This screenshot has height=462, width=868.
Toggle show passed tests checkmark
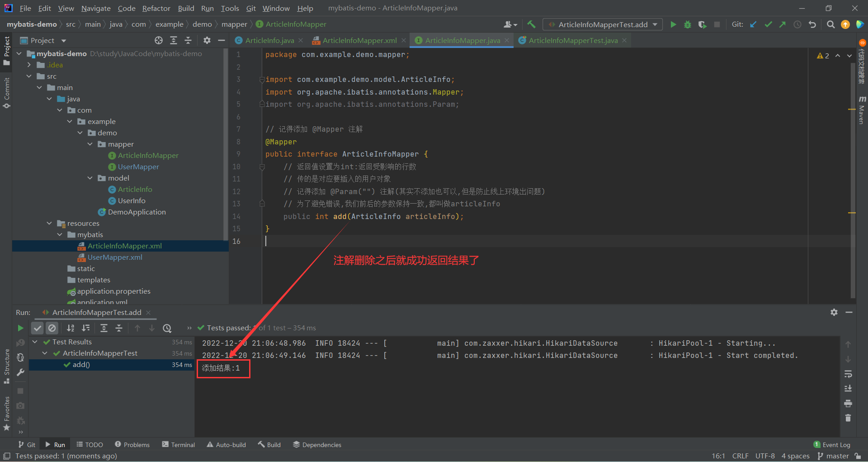coord(38,328)
